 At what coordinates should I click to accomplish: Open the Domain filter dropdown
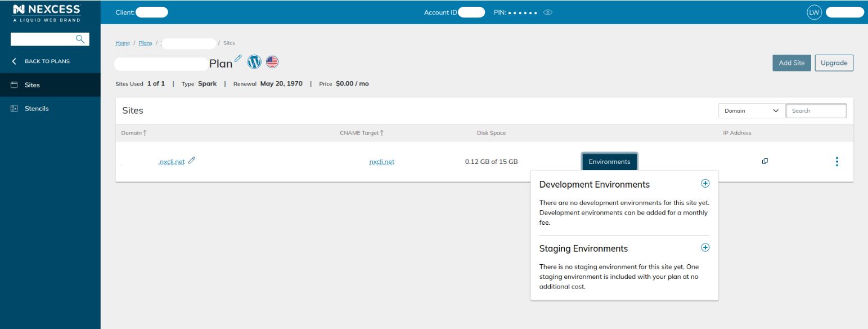pos(752,111)
